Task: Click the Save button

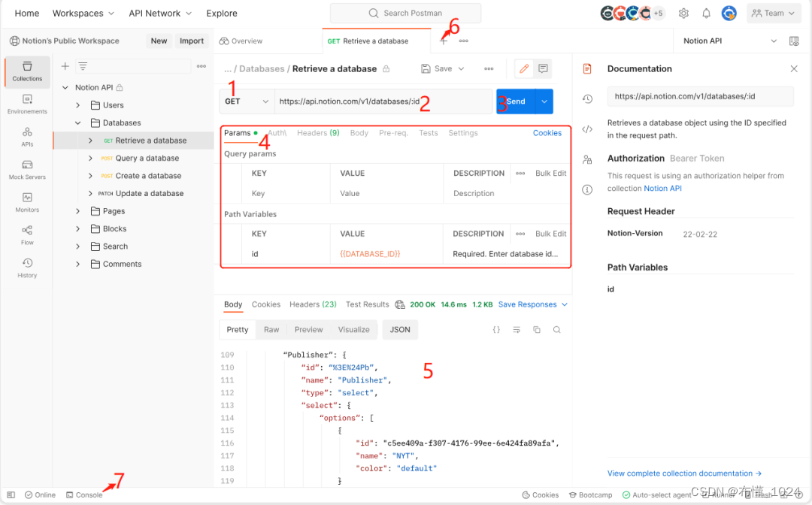Action: click(437, 69)
